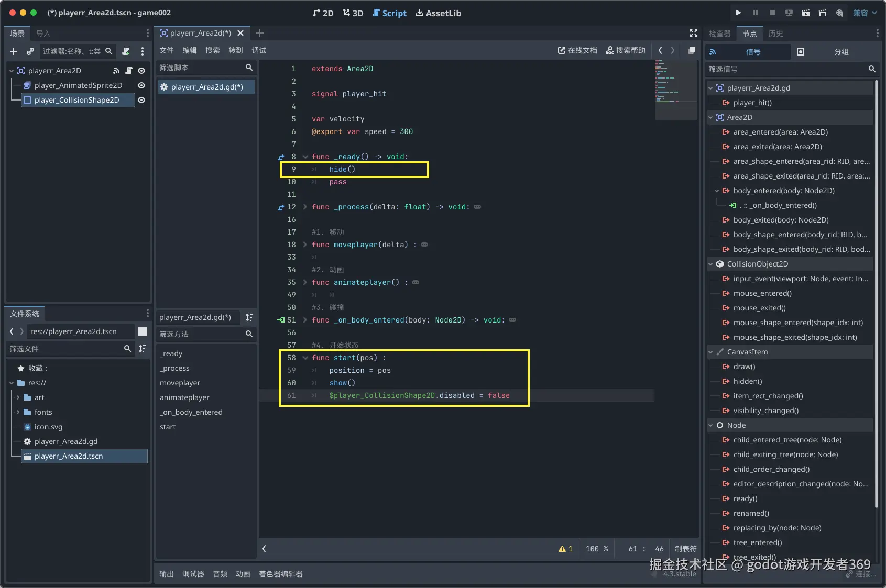Viewport: 886px width, 588px height.
Task: Make the script editor floating window
Action: click(692, 50)
